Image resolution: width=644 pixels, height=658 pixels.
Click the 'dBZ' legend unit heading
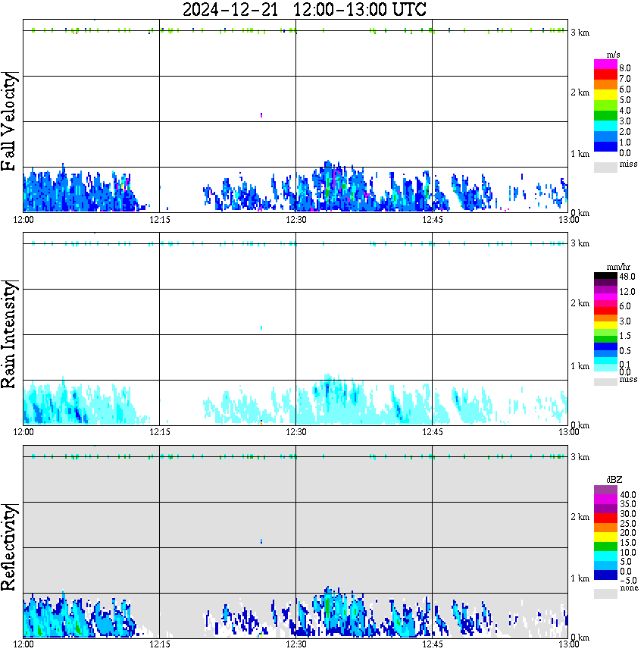(614, 480)
